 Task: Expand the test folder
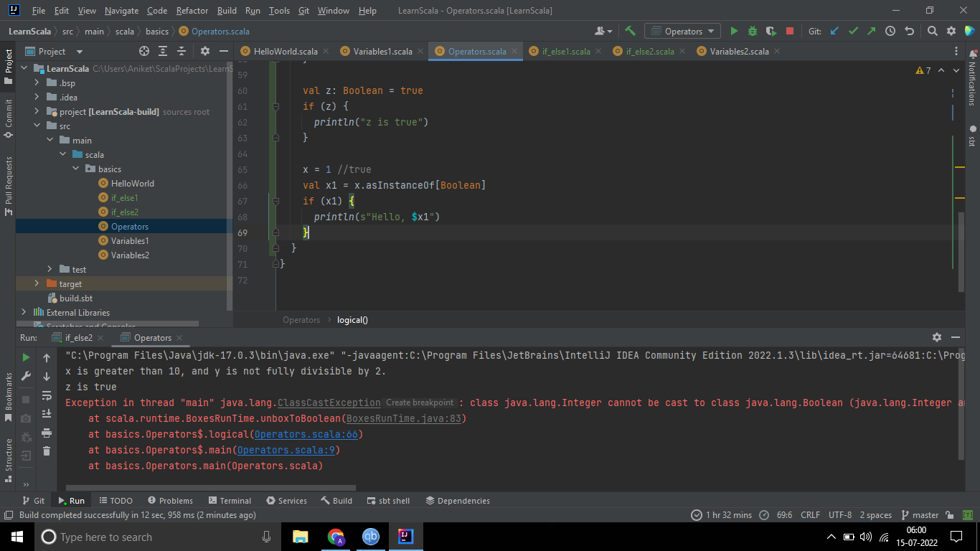pyautogui.click(x=50, y=269)
